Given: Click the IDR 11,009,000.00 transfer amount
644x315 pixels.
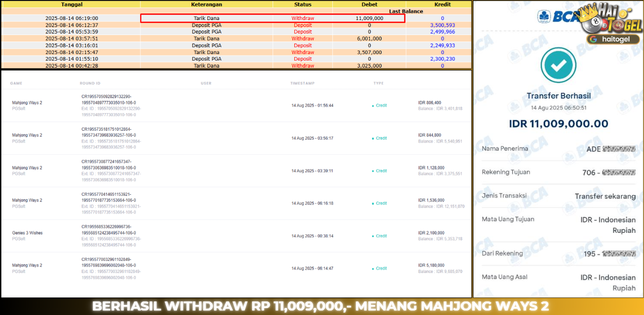Looking at the screenshot, I should pyautogui.click(x=559, y=124).
